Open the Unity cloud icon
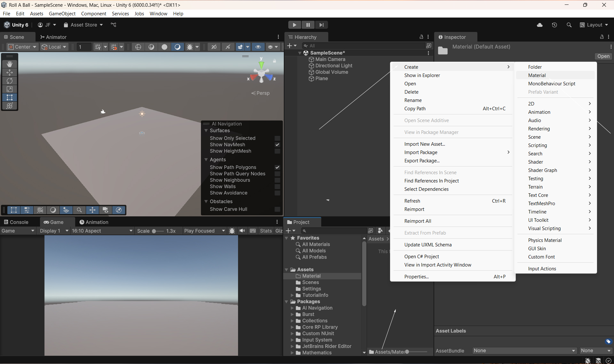Image resolution: width=614 pixels, height=364 pixels. pyautogui.click(x=540, y=25)
